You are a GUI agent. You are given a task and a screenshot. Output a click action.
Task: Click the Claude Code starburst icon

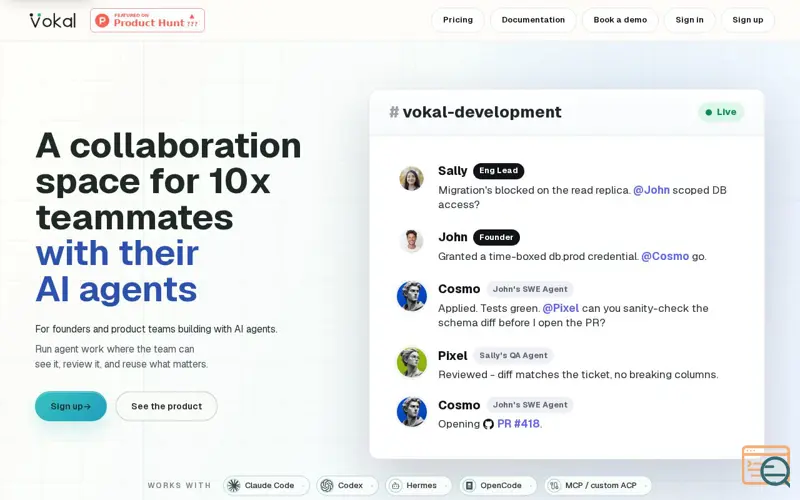click(234, 485)
